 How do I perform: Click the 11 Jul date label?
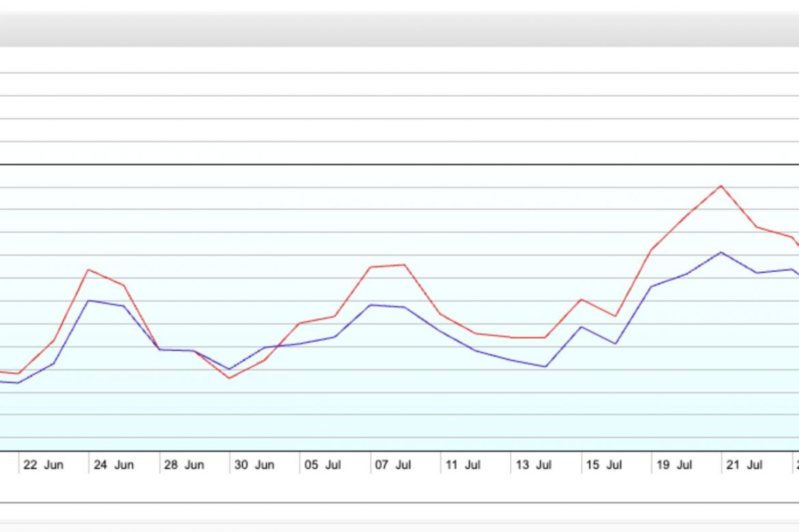[463, 465]
